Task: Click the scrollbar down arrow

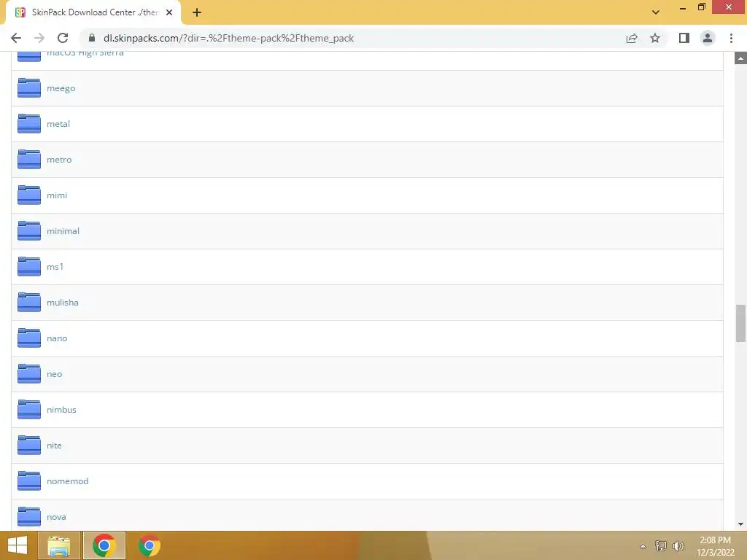Action: pos(740,524)
